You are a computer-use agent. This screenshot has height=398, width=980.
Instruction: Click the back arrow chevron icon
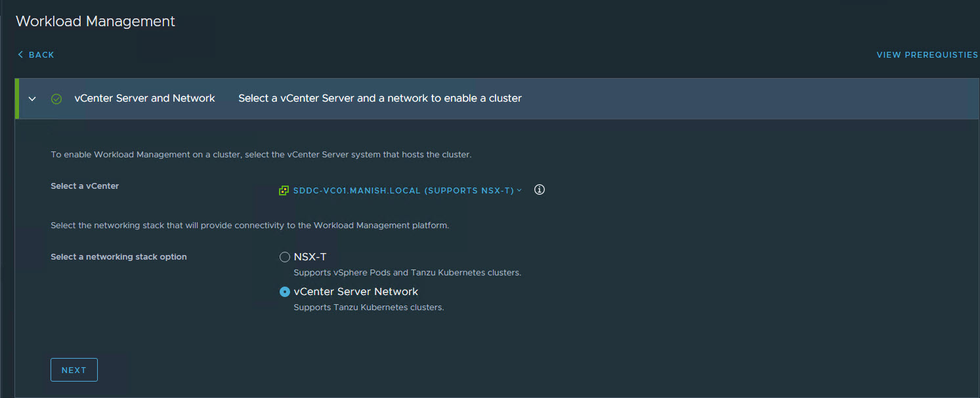click(x=20, y=54)
